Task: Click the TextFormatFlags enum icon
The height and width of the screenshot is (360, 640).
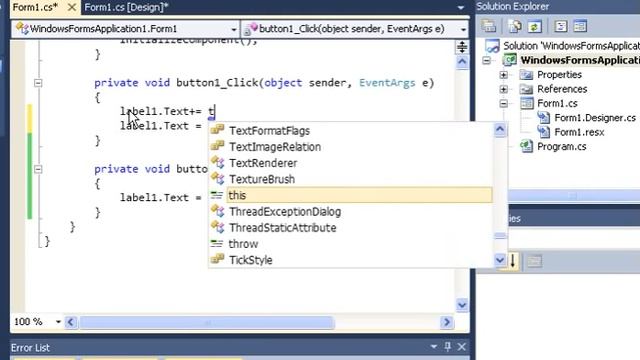Action: 217,130
